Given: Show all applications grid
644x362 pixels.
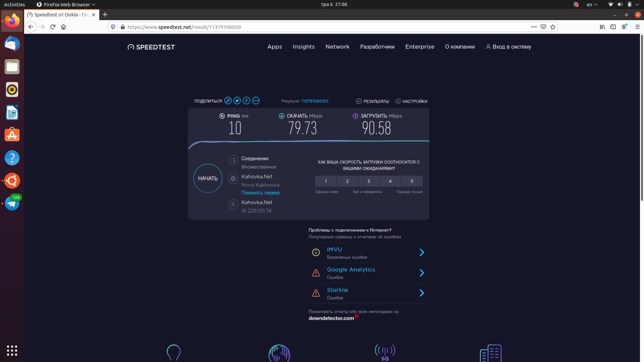Looking at the screenshot, I should (x=12, y=350).
